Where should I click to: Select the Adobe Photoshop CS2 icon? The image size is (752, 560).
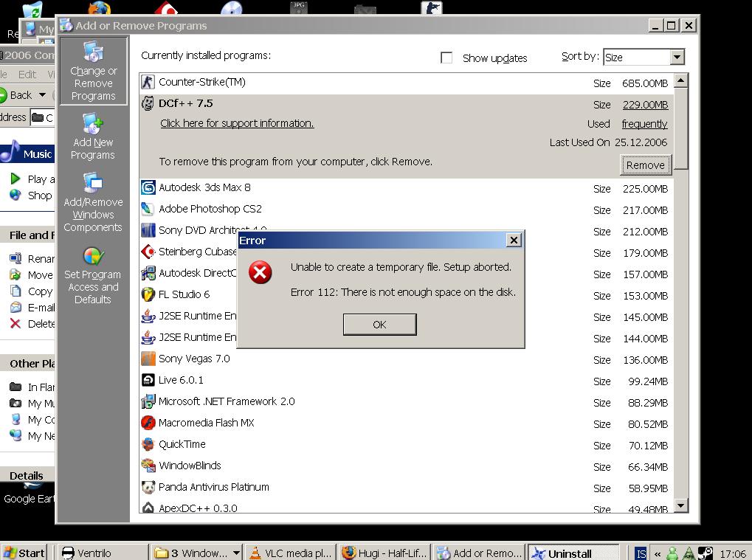click(148, 209)
